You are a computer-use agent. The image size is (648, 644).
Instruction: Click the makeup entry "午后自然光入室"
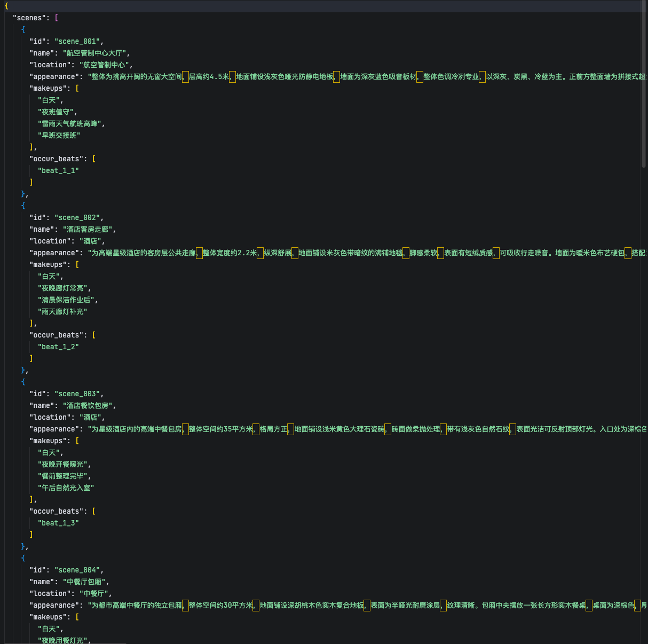click(66, 488)
